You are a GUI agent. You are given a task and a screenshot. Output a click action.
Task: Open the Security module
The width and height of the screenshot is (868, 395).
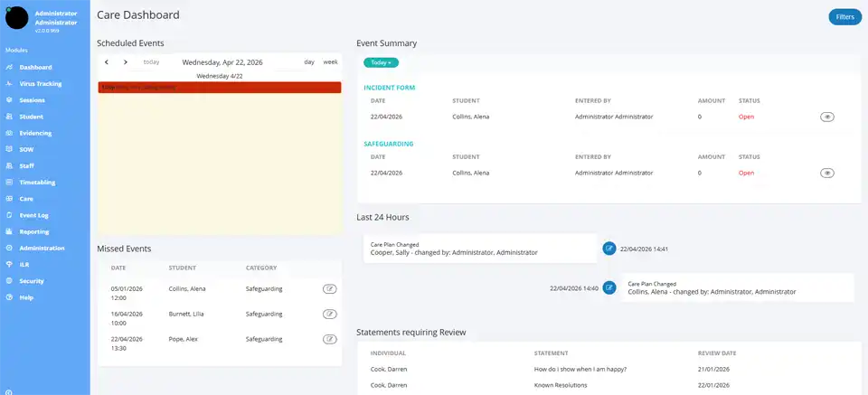(32, 281)
